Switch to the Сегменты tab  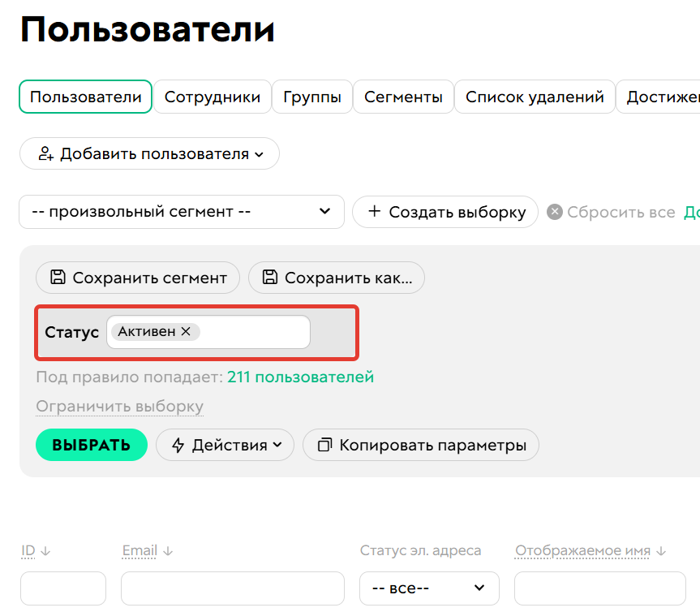pyautogui.click(x=403, y=96)
